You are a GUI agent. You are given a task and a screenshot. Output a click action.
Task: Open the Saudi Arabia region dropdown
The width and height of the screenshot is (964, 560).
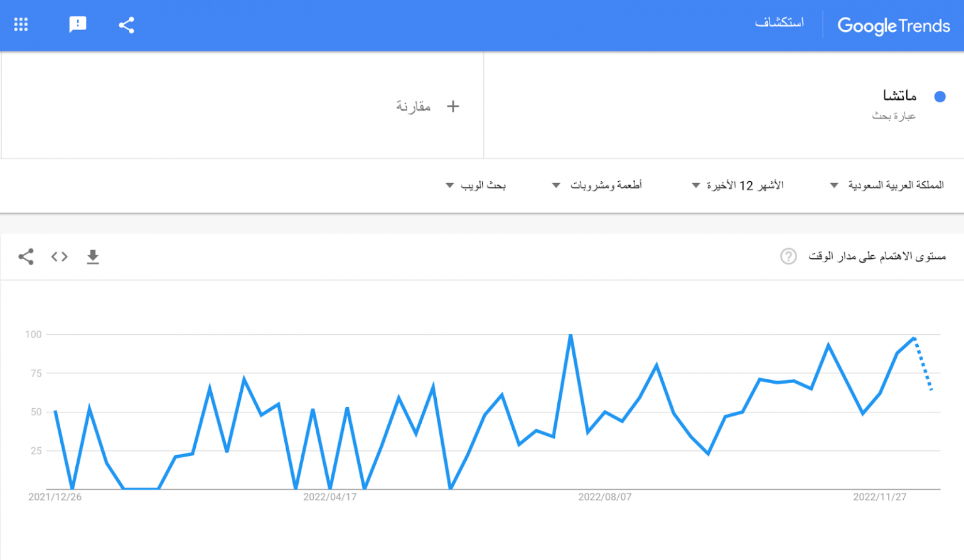click(x=887, y=185)
